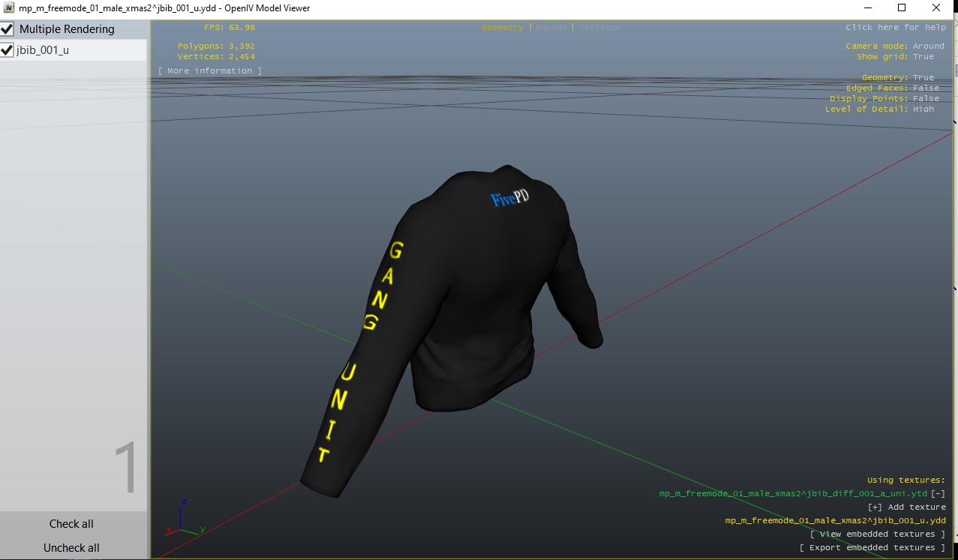This screenshot has width=958, height=560.
Task: Click Export embedded textures
Action: (872, 547)
